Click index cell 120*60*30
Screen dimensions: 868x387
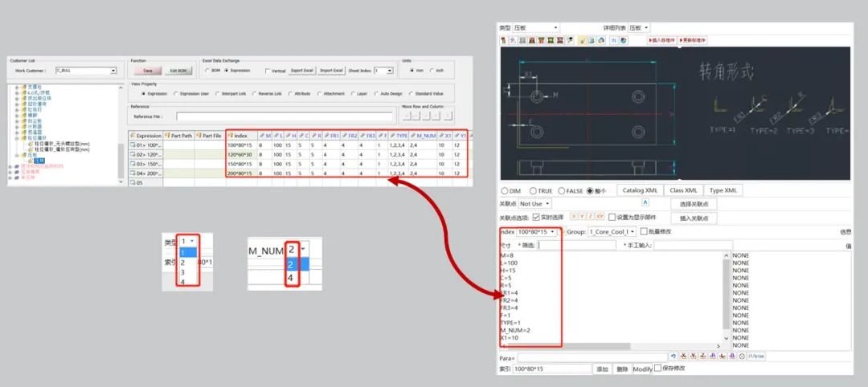(x=241, y=155)
